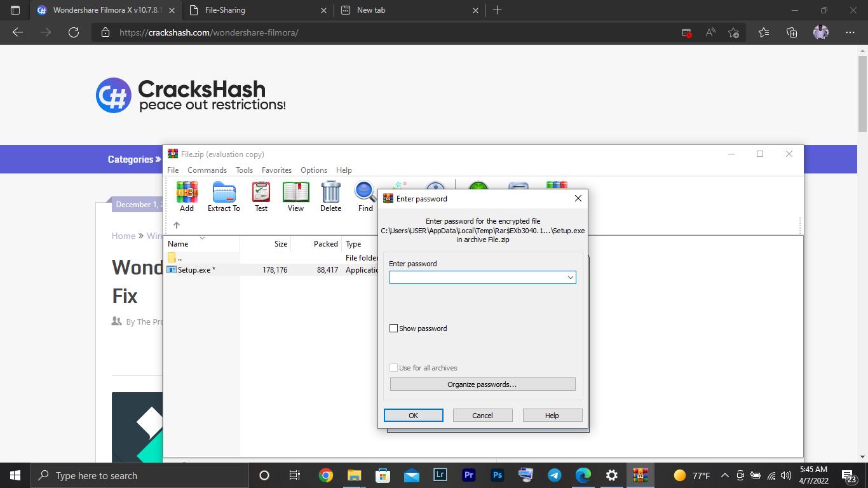Type in the Enter password field
This screenshot has height=488, width=868.
478,278
